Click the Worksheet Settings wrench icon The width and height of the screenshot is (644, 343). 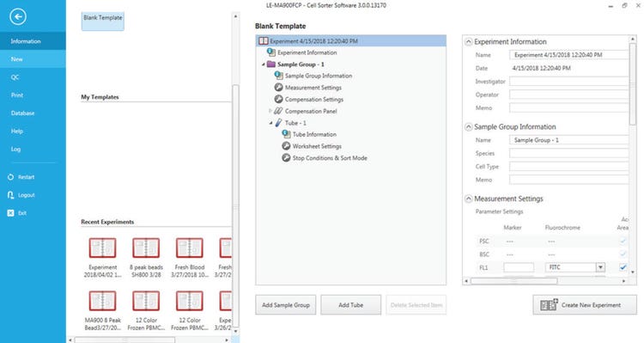[x=286, y=146]
